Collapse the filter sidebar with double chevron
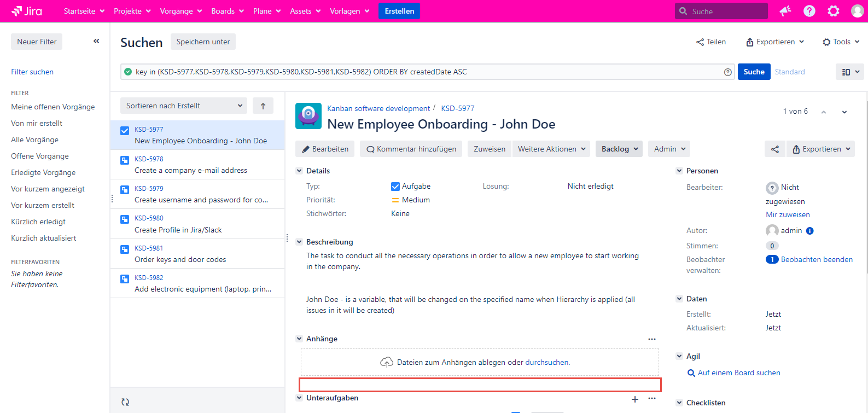This screenshot has height=413, width=868. 96,41
